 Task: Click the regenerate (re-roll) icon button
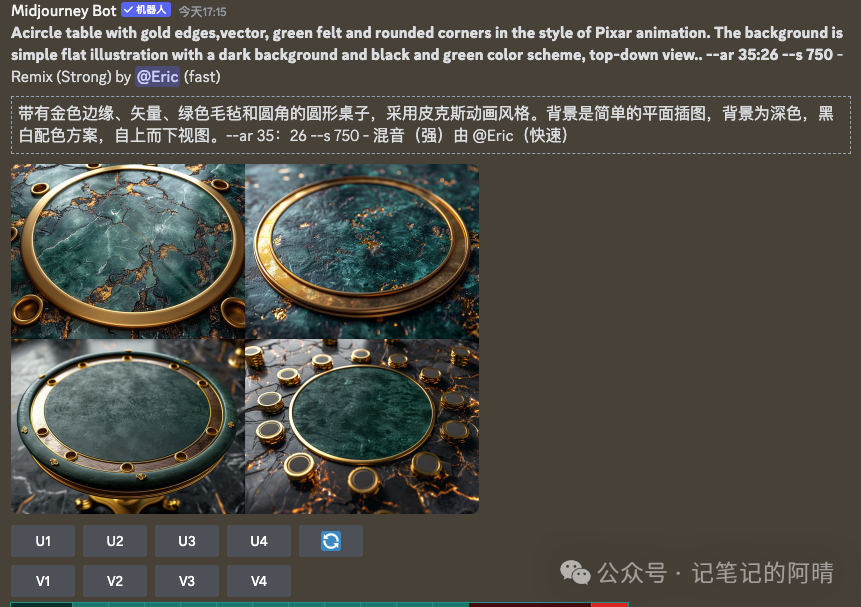331,541
